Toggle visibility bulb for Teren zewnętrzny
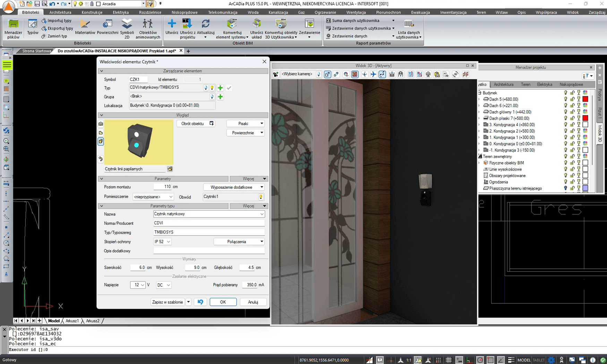The width and height of the screenshot is (607, 364). [x=566, y=156]
